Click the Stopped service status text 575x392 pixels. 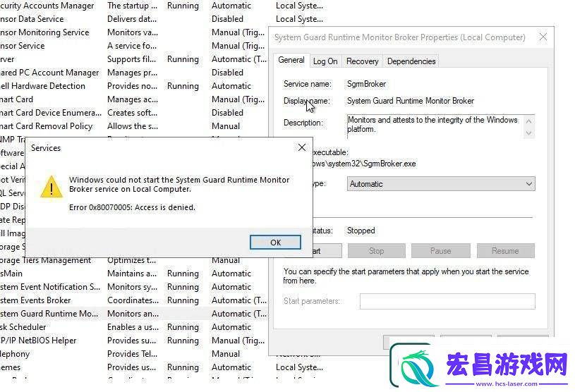point(361,231)
